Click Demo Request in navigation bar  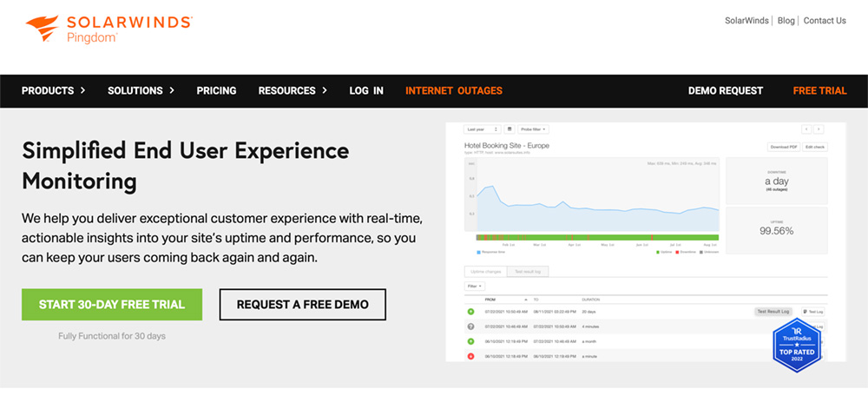[x=725, y=91]
